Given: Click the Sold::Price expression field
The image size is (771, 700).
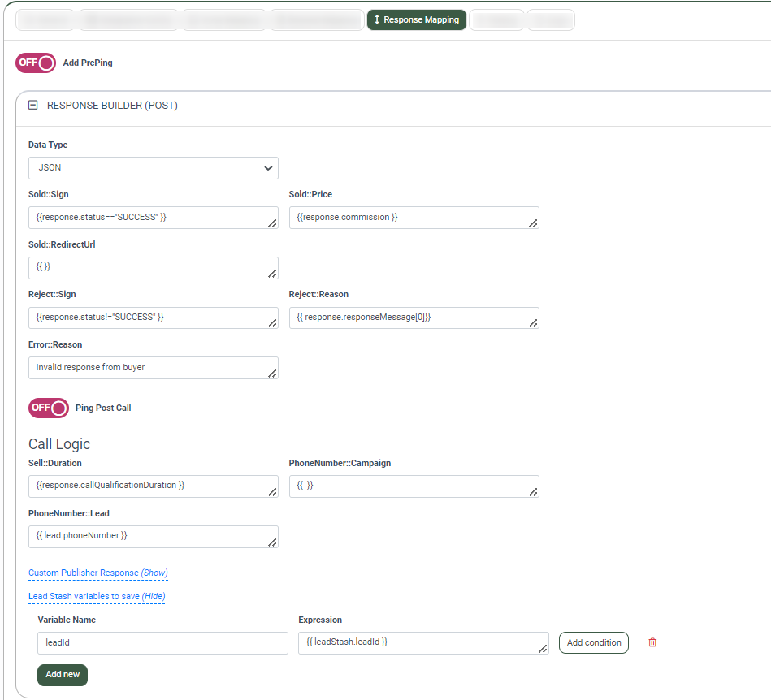Looking at the screenshot, I should coord(414,218).
